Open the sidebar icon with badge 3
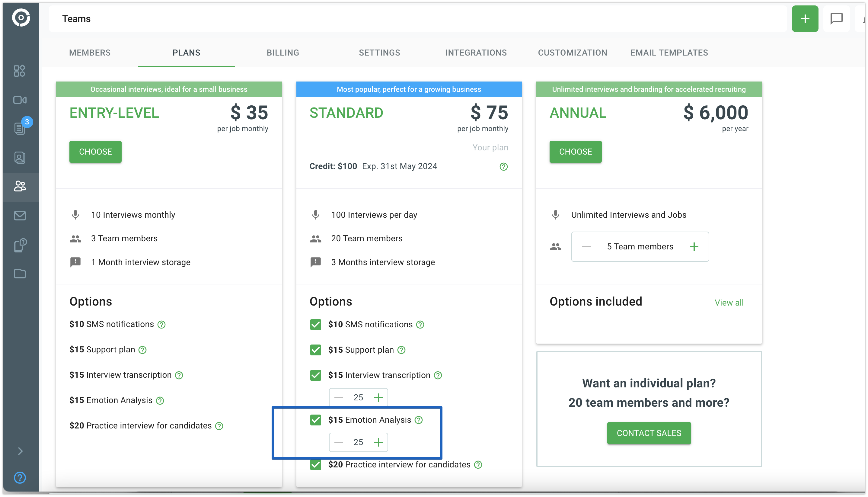This screenshot has height=497, width=868. point(20,128)
